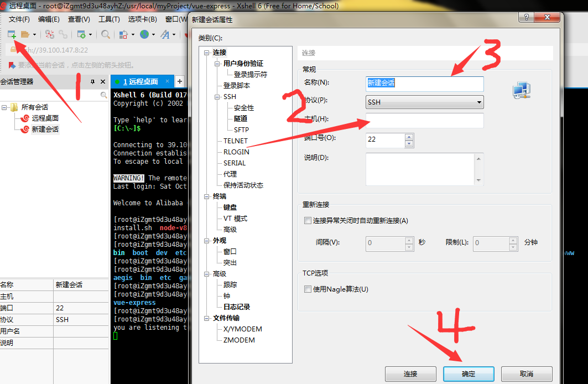Collapse the 终端 category node
The width and height of the screenshot is (588, 384).
pyautogui.click(x=207, y=196)
